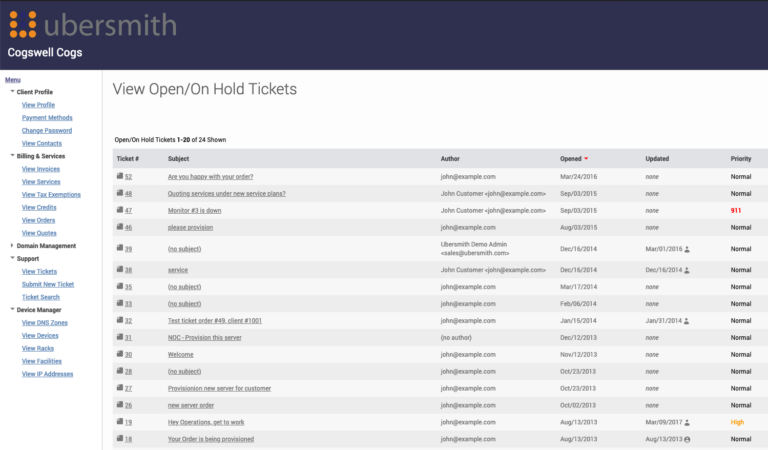
Task: Click the ticket icon beside ticket 52
Action: 120,176
